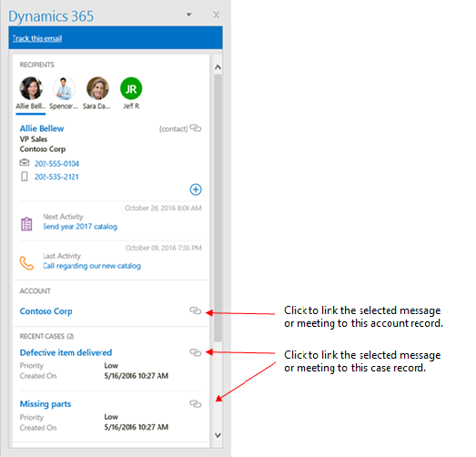
Task: Click the task clipboard icon for Next Activity
Action: [26, 224]
